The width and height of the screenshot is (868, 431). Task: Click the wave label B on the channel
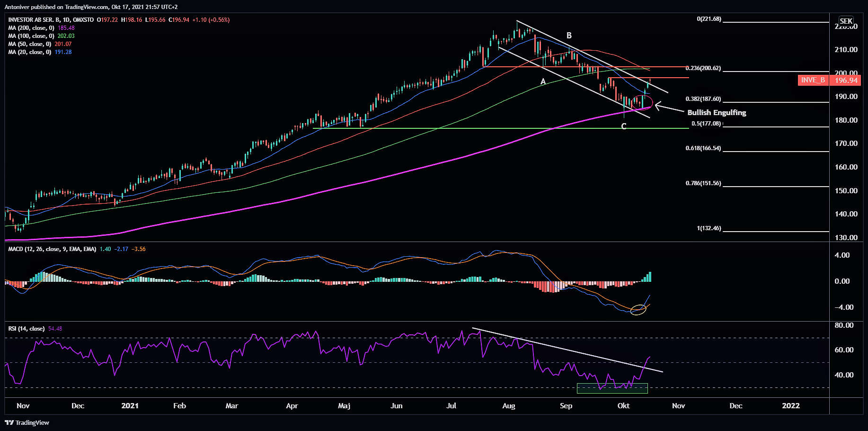(x=569, y=36)
